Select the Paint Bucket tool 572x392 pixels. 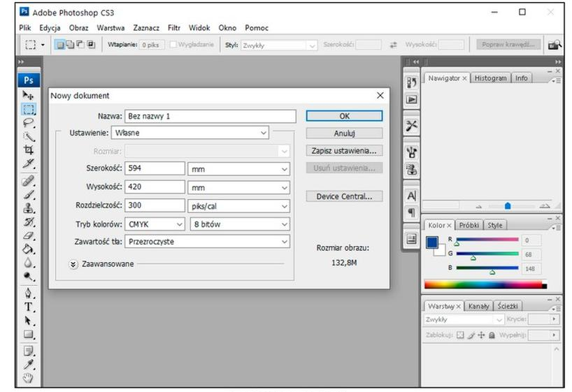(x=29, y=249)
